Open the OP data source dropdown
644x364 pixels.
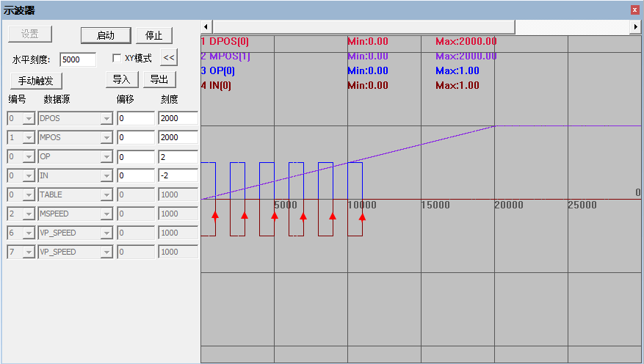[106, 157]
